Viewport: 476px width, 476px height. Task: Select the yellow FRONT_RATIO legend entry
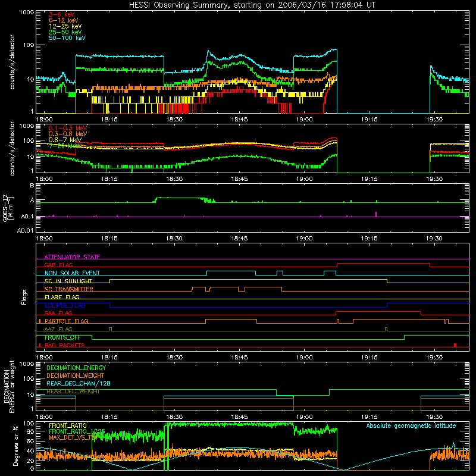(68, 425)
